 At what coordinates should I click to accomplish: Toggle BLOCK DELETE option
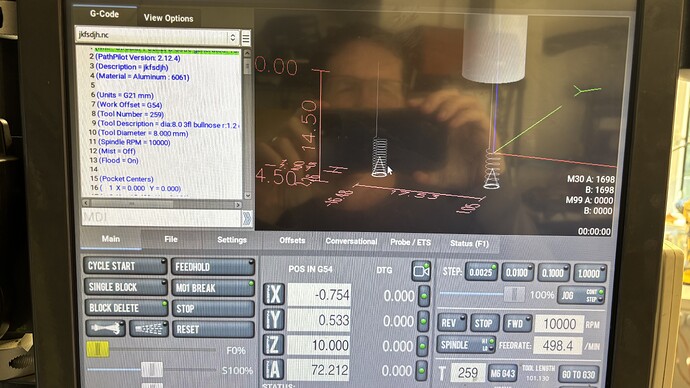click(126, 308)
